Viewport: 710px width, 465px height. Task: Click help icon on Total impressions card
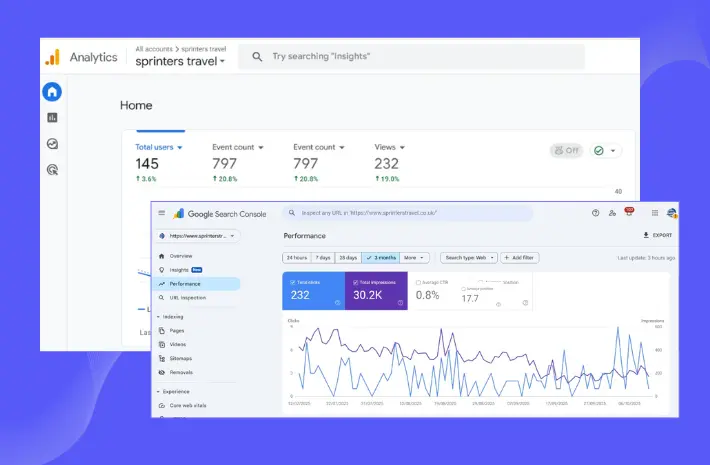pos(400,303)
